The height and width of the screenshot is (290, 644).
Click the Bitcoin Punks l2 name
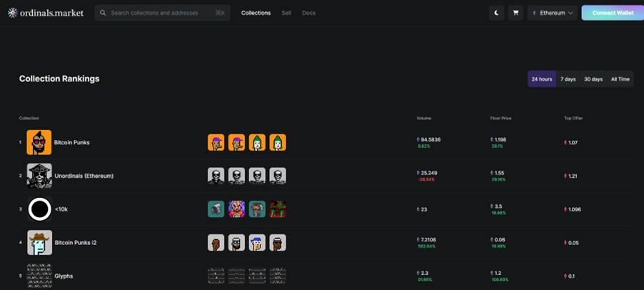76,242
